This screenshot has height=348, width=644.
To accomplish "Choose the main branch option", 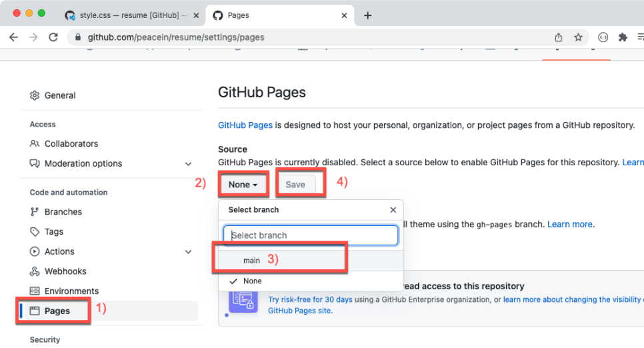I will tap(311, 261).
